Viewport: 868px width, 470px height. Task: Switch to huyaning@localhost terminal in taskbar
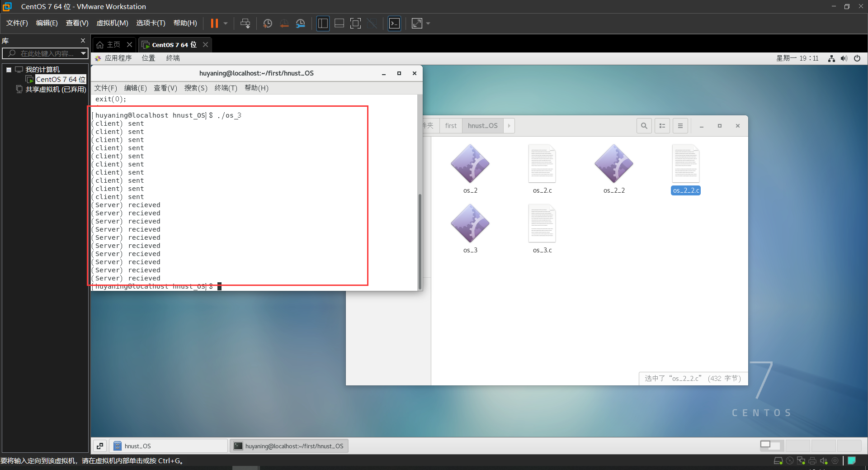[x=289, y=446]
